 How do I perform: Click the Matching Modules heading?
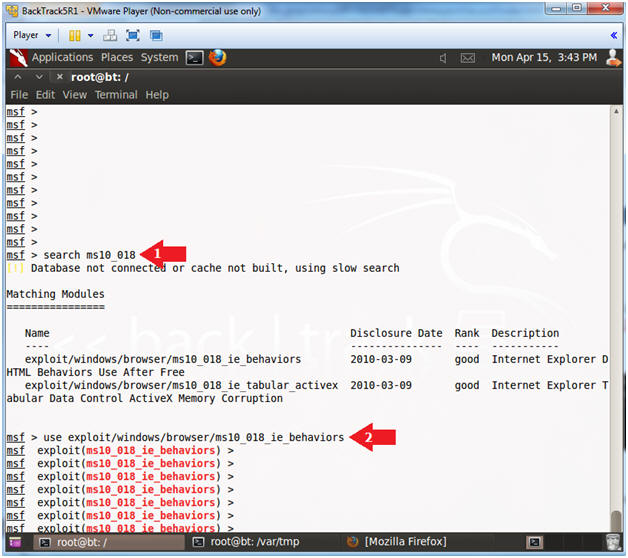(x=55, y=294)
